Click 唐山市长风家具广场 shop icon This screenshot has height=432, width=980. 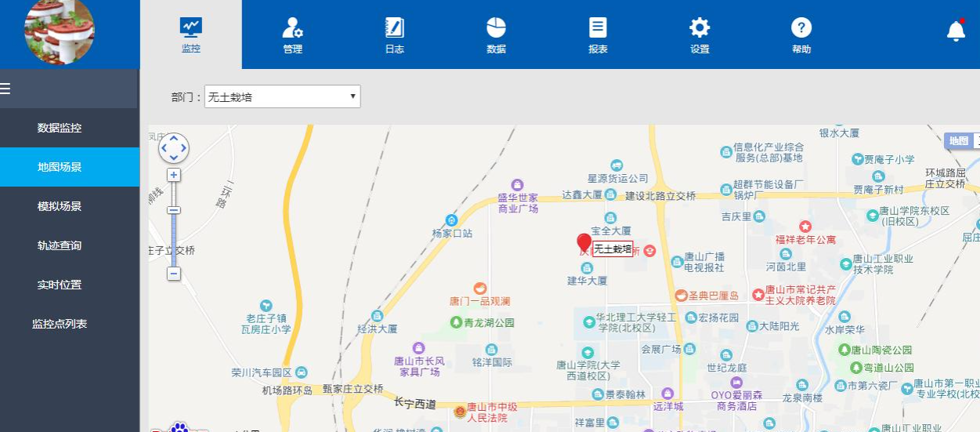point(418,348)
